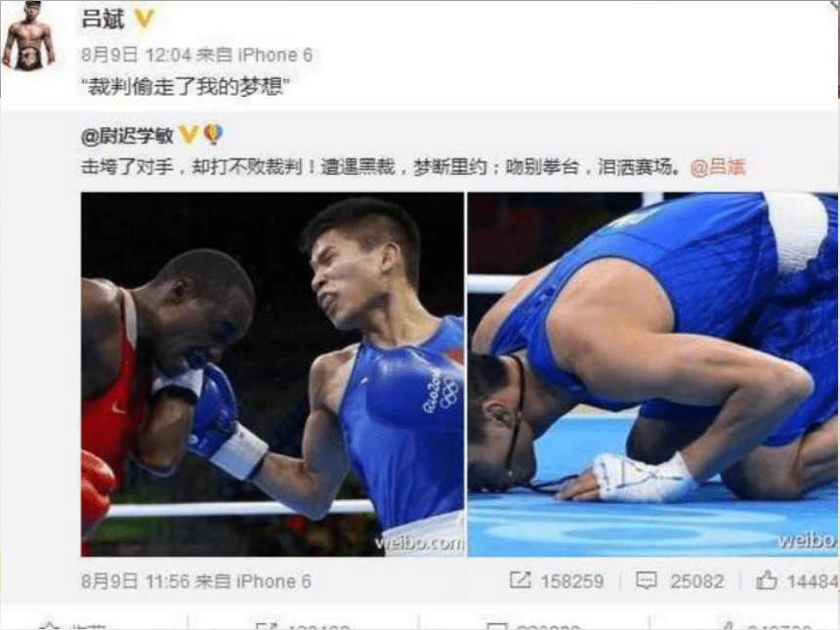Open 吕斌's profile avatar picture

(x=29, y=36)
